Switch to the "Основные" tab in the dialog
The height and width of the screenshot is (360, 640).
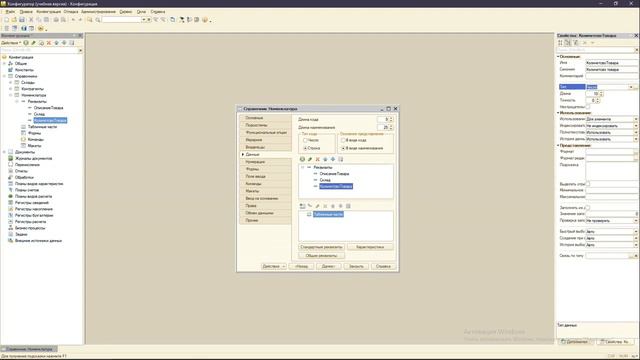[265, 118]
